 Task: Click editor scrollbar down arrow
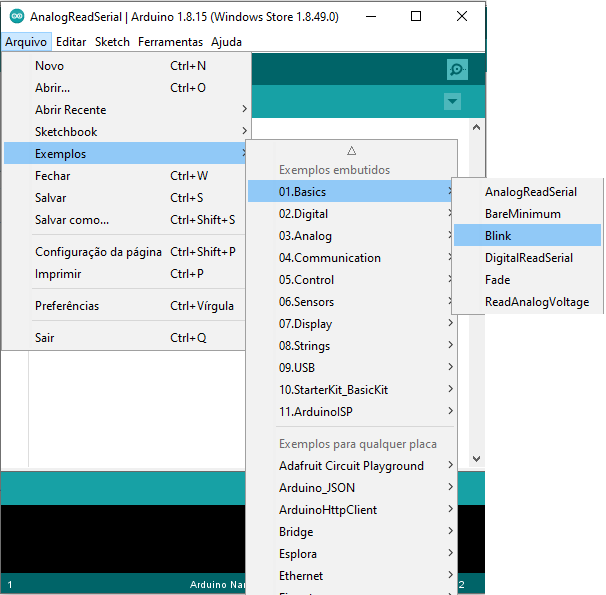(x=477, y=459)
